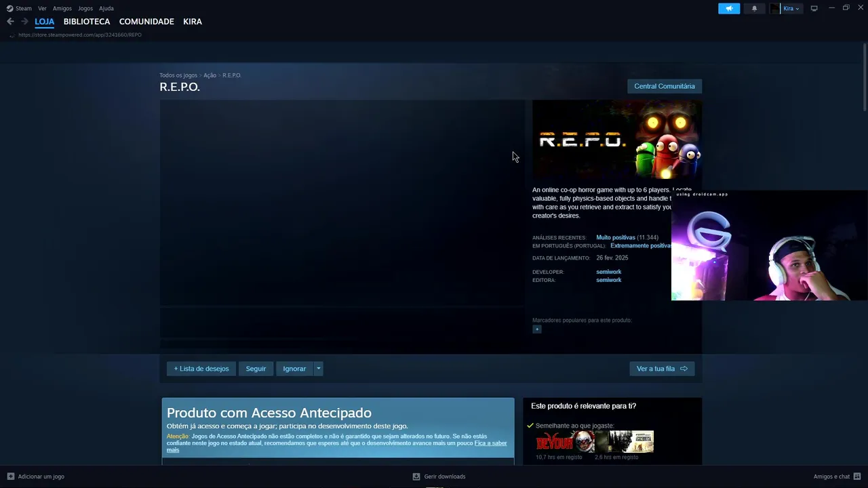
Task: Open Gerir downloads
Action: coord(445,476)
